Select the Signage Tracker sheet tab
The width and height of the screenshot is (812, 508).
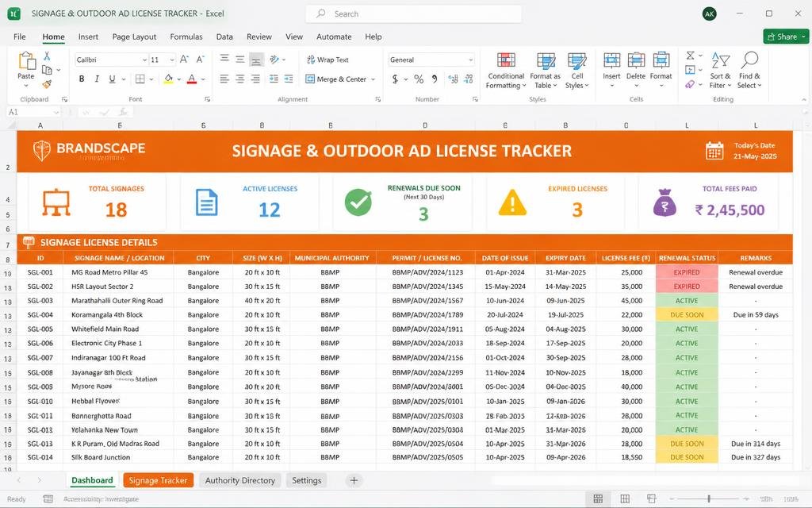point(158,480)
